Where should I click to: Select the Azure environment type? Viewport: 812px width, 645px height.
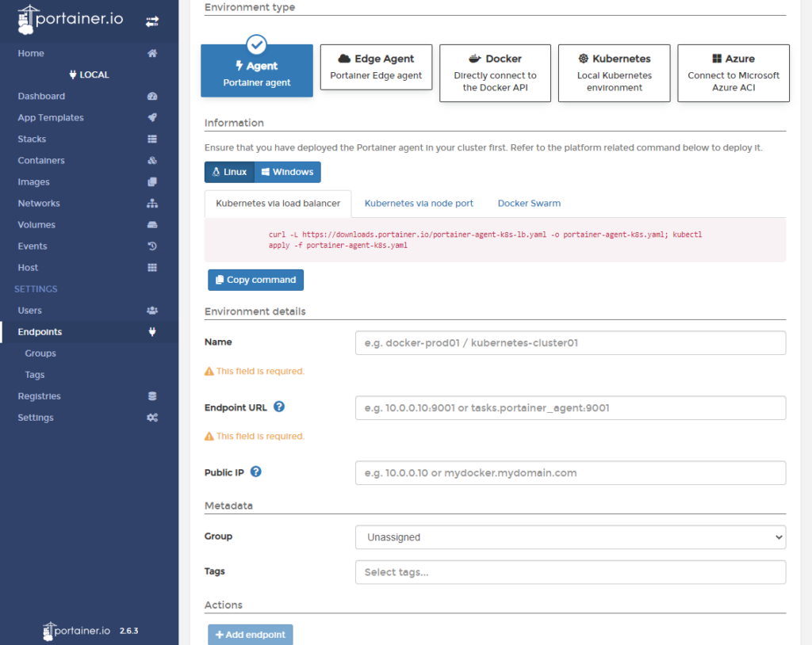point(733,73)
